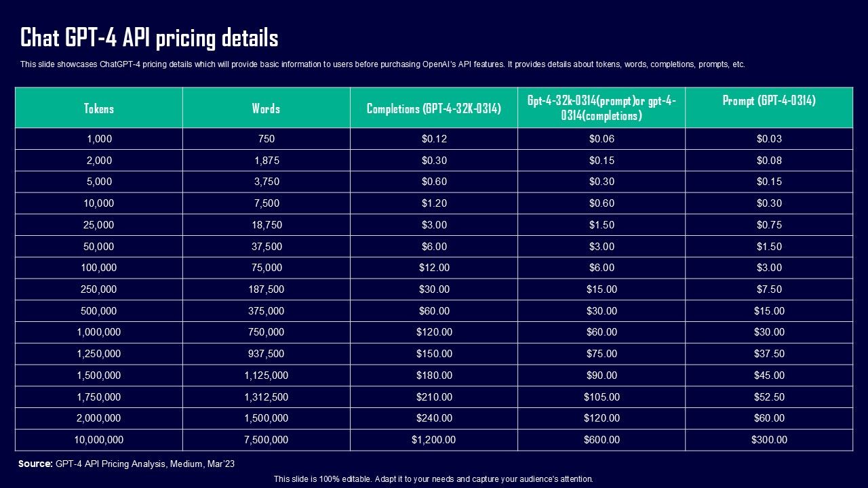Click the Completions (GPT-4-32K-0314) header cell
The height and width of the screenshot is (488, 868).
(x=434, y=108)
